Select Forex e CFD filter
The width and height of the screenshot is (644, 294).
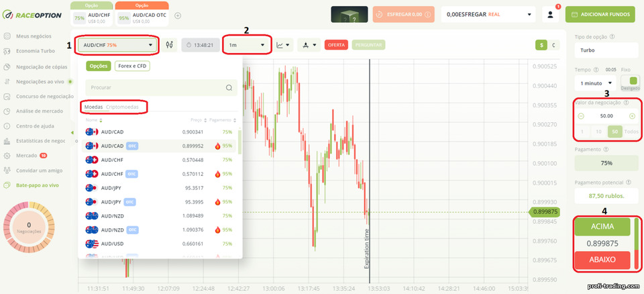point(132,66)
